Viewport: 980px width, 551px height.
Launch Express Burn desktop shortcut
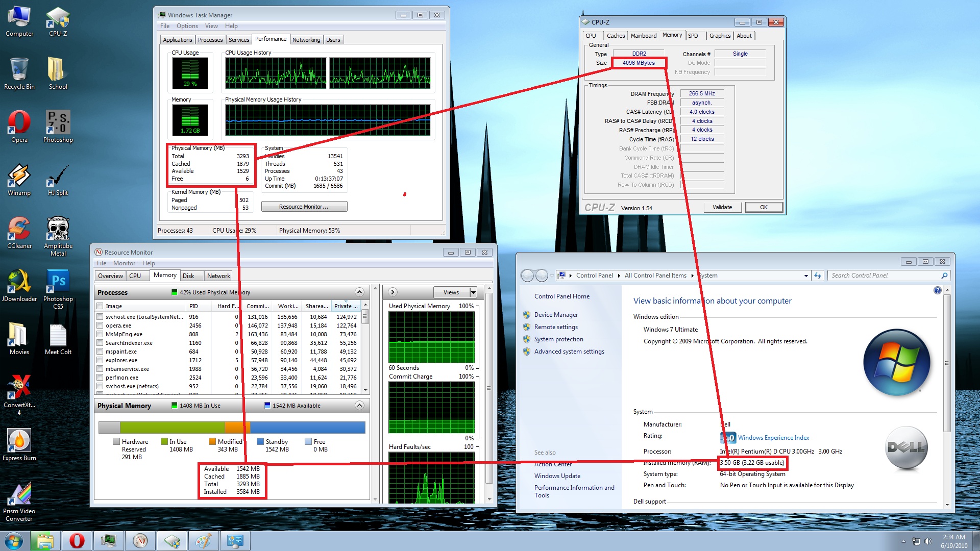pyautogui.click(x=19, y=445)
